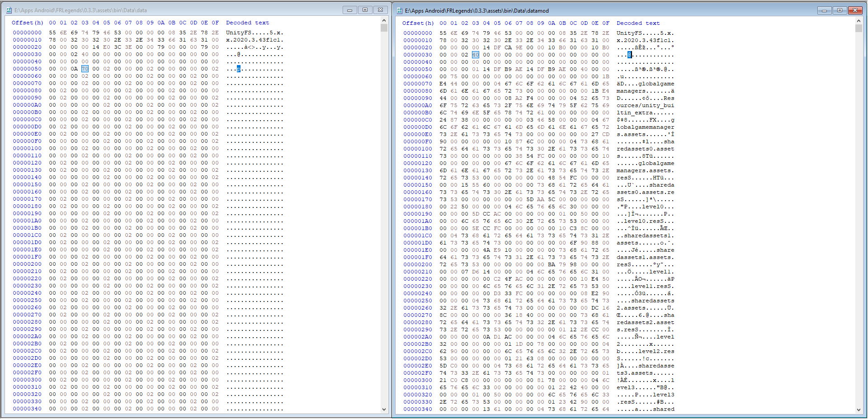Click the scroll-down arrow in the data window
This screenshot has height=419, width=868.
point(384,410)
